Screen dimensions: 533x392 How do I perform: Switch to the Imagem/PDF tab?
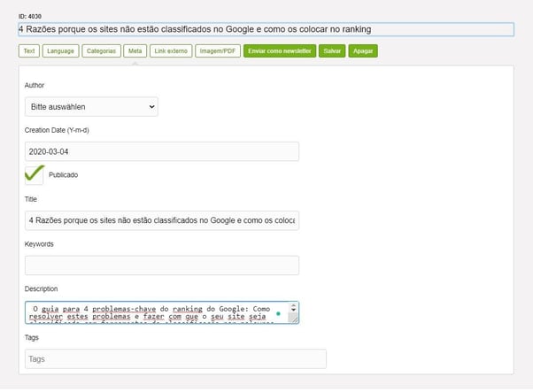coord(216,51)
